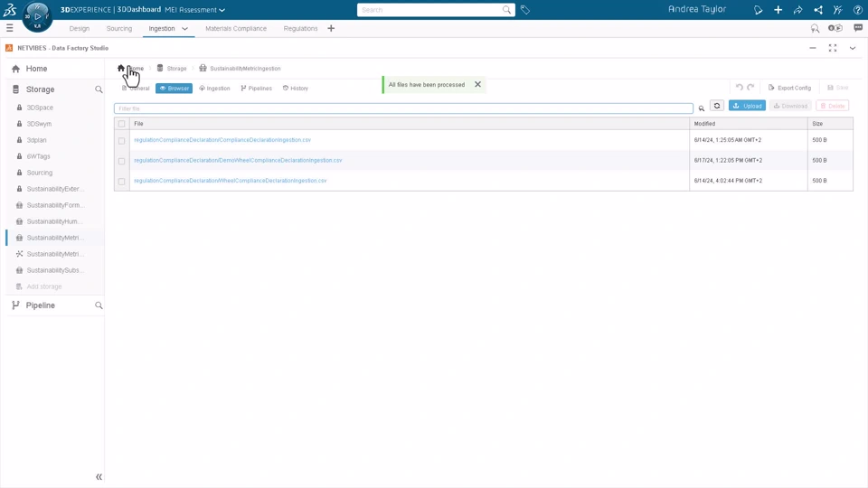Click the Download button
This screenshot has width=868, height=488.
790,106
